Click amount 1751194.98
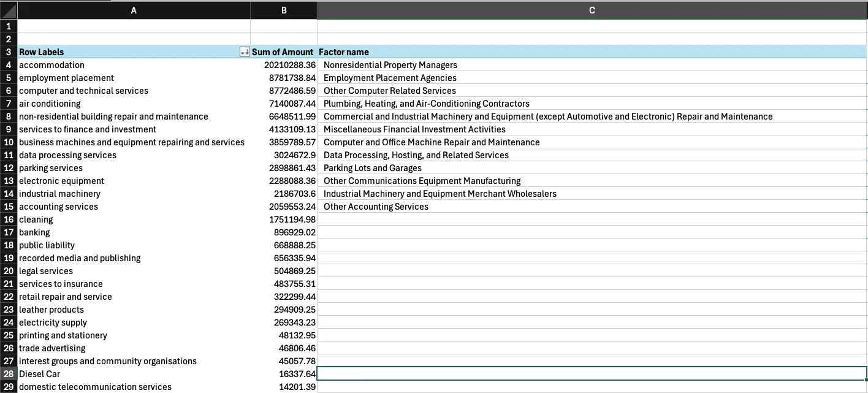This screenshot has width=868, height=393. (284, 219)
